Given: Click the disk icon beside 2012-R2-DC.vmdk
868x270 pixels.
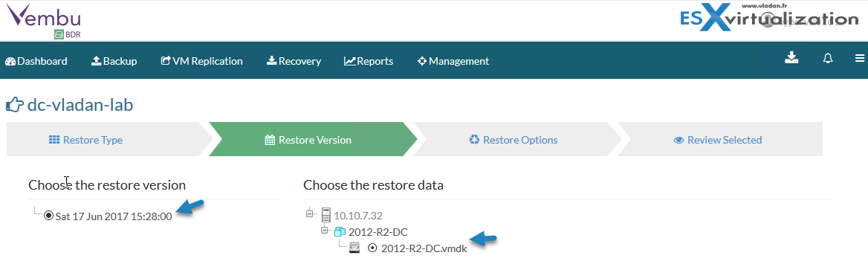Looking at the screenshot, I should pos(354,248).
